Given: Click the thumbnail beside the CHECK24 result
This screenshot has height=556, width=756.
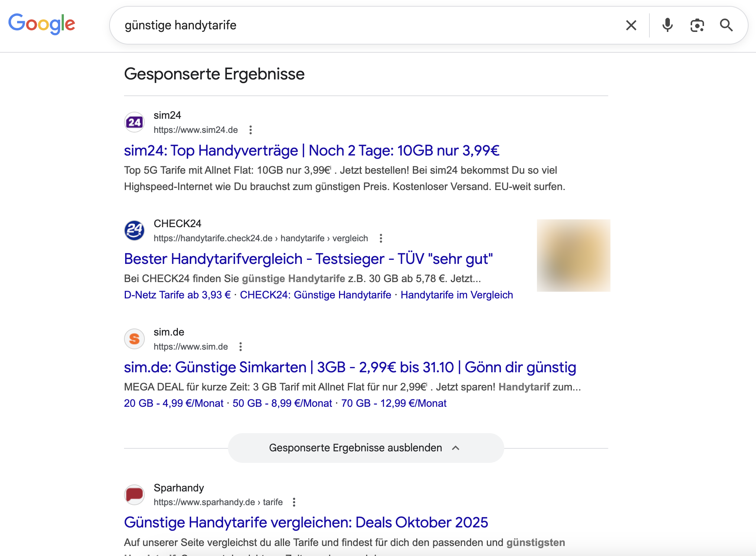Looking at the screenshot, I should click(x=573, y=255).
